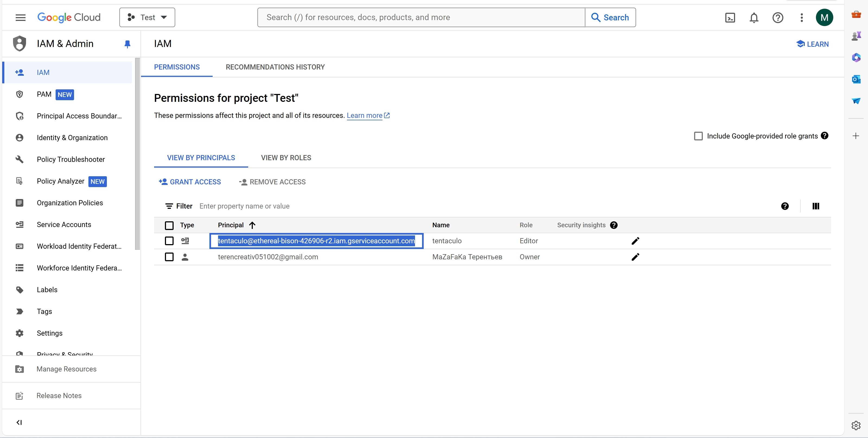This screenshot has height=438, width=868.
Task: Activate Cloud Shell terminal icon
Action: coord(730,18)
